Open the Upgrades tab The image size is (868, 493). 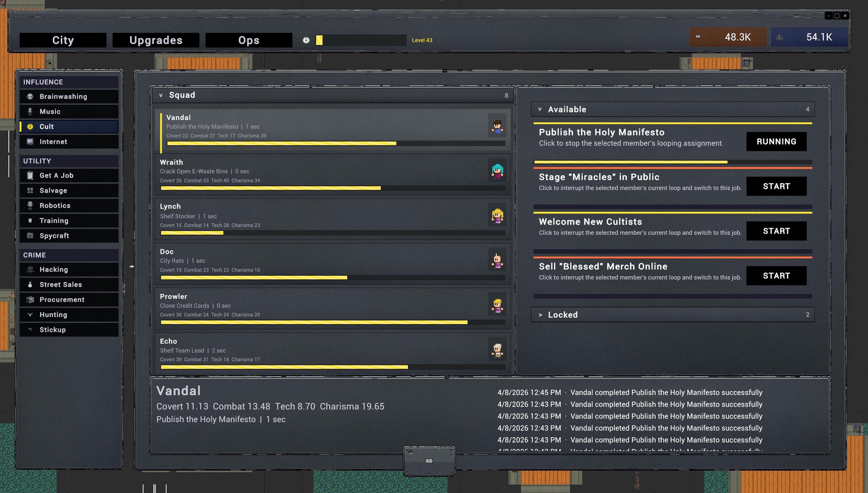(x=156, y=40)
